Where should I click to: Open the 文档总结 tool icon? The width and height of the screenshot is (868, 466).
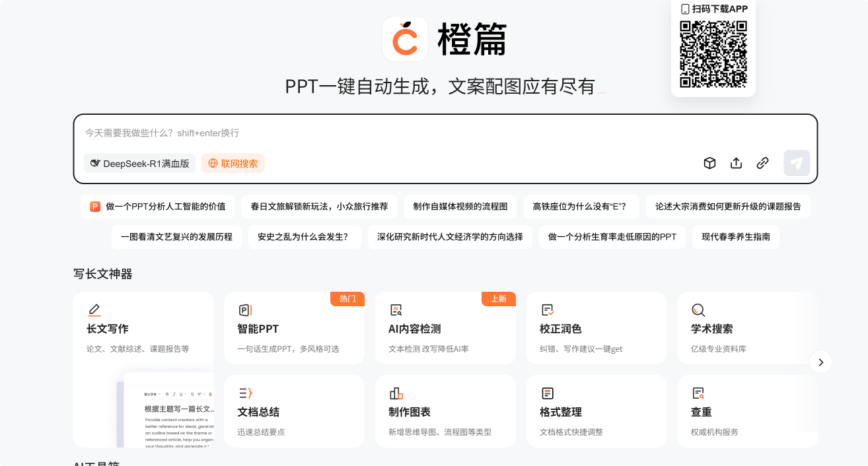point(245,393)
